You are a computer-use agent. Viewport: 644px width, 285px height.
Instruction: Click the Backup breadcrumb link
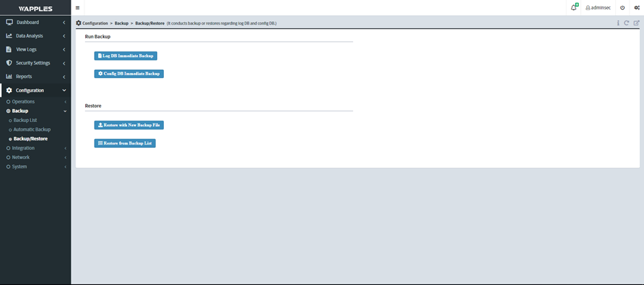coord(121,23)
